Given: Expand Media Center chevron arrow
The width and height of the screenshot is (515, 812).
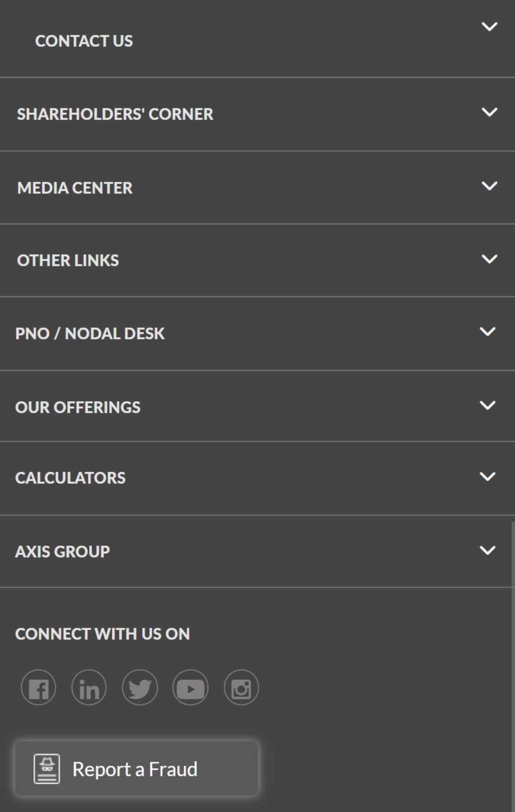Looking at the screenshot, I should click(489, 186).
